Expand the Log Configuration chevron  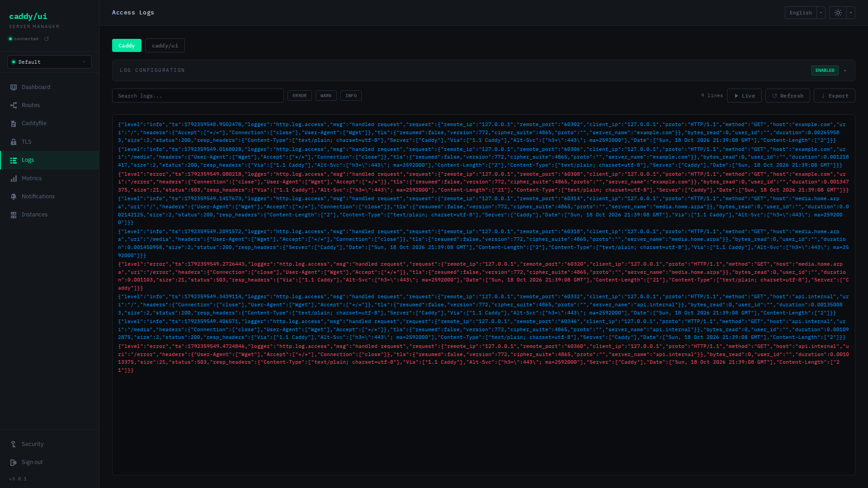845,70
